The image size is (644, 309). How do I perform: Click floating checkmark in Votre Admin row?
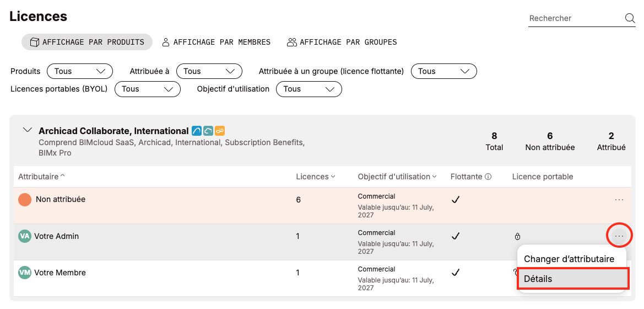coord(455,236)
